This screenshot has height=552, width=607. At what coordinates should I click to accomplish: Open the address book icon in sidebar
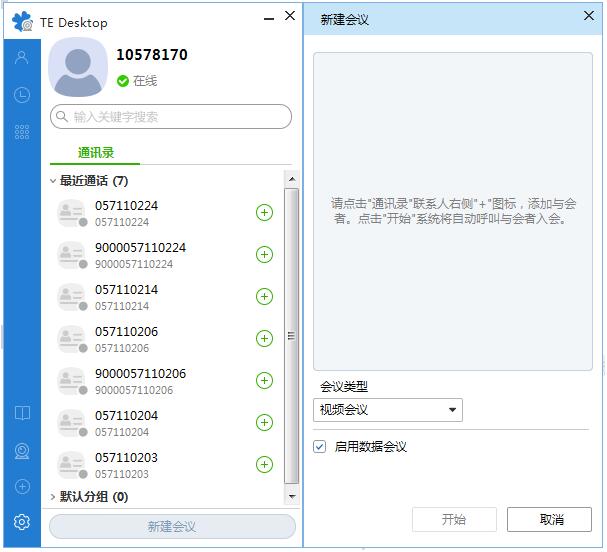[21, 414]
